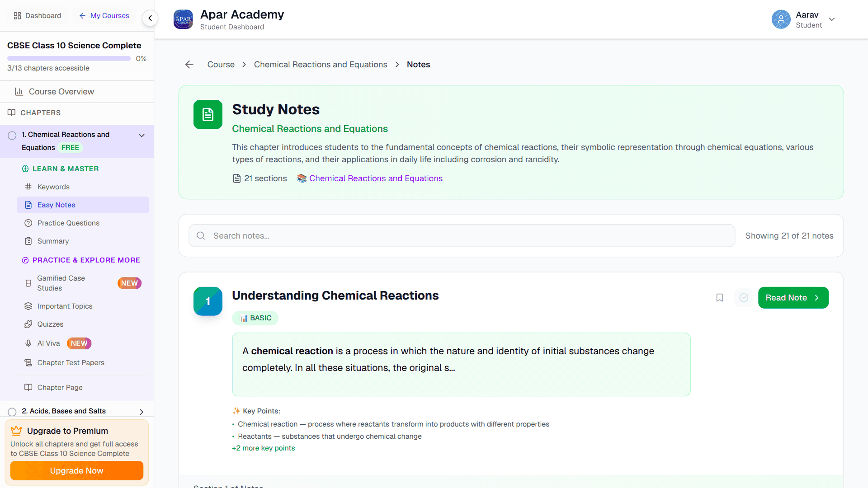Go back using breadcrumb arrow icon

189,65
